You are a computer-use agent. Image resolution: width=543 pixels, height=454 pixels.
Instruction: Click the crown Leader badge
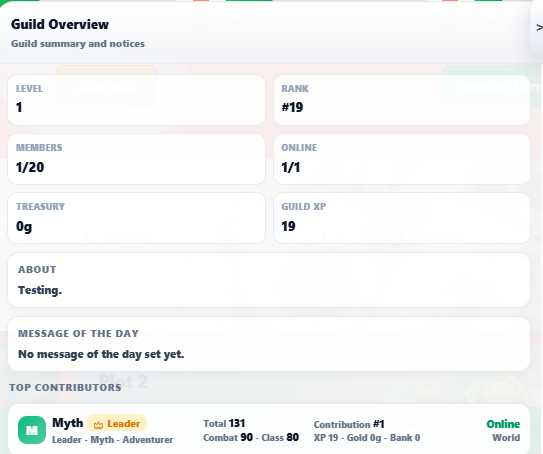[116, 423]
